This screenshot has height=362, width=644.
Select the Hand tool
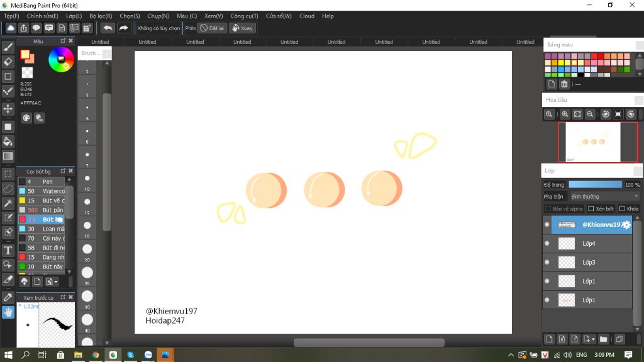coord(8,312)
